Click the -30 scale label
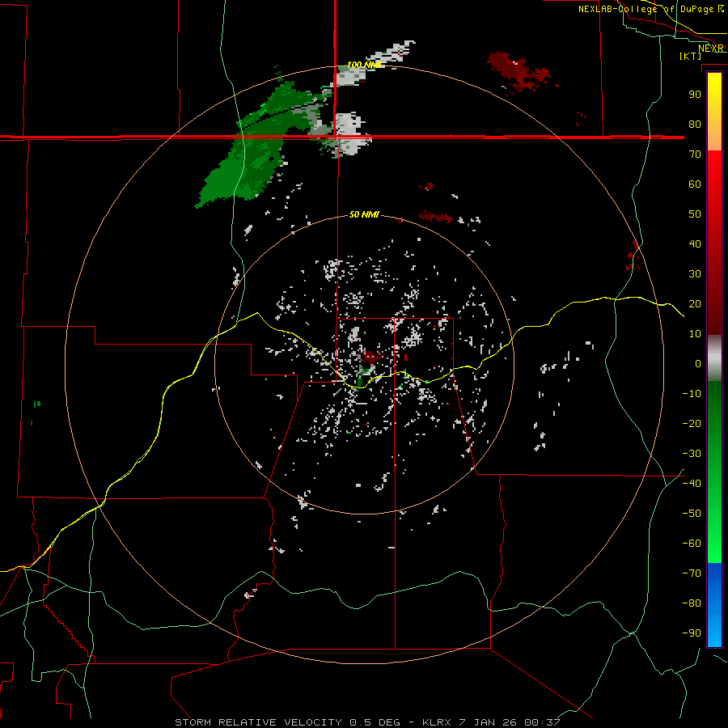 pos(692,454)
